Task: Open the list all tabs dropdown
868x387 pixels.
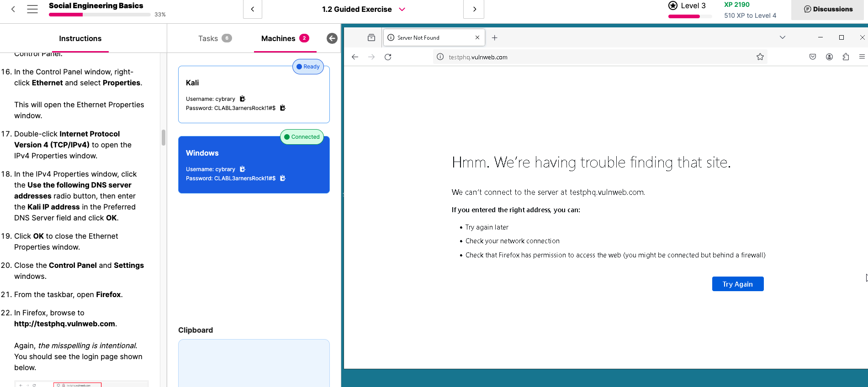Action: point(782,37)
